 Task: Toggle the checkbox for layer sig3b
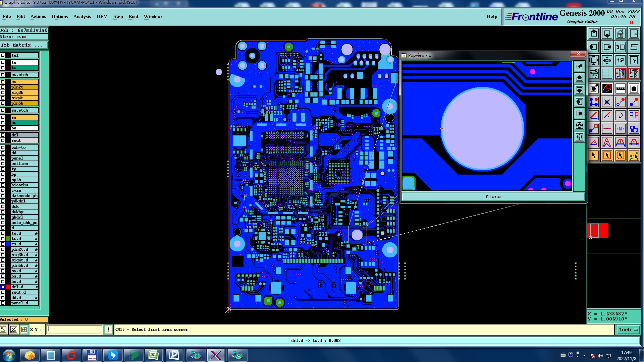tap(3, 93)
